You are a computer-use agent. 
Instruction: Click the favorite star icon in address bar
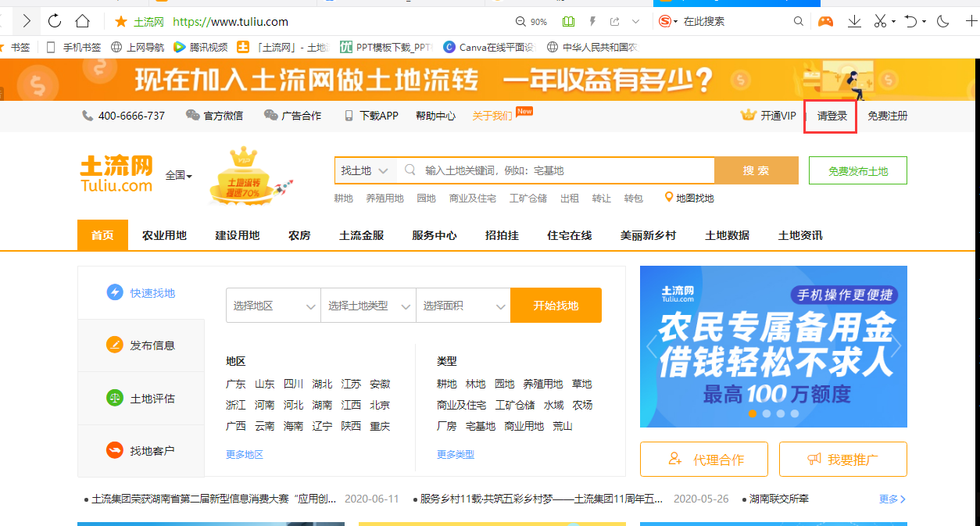click(x=120, y=21)
